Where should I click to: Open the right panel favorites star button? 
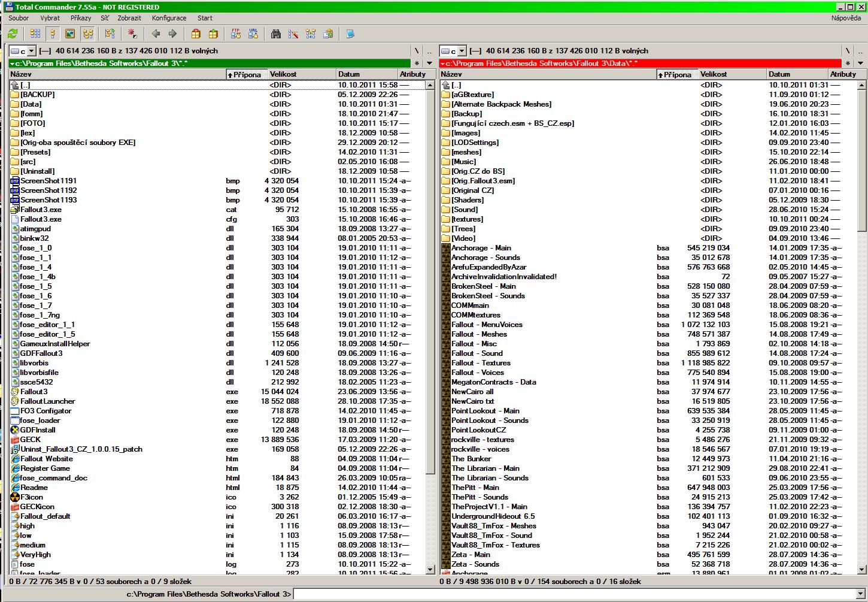point(848,63)
